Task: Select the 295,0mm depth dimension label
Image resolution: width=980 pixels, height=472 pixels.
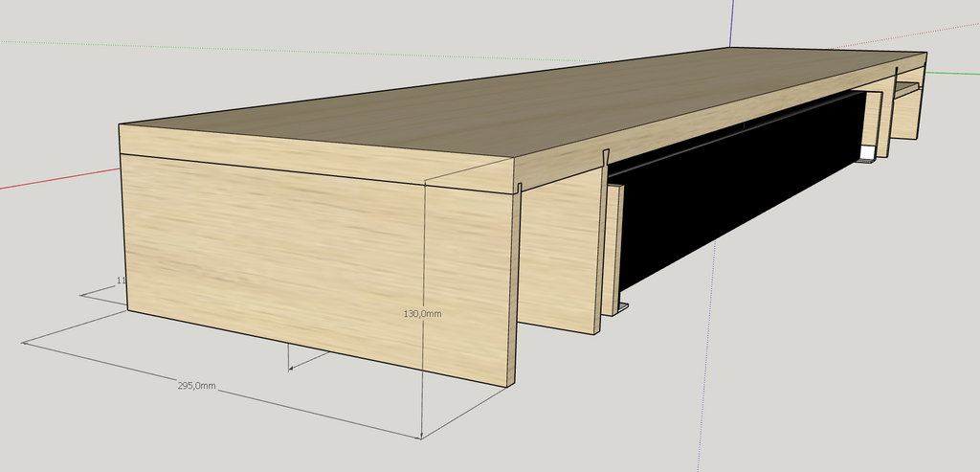Action: pyautogui.click(x=196, y=386)
